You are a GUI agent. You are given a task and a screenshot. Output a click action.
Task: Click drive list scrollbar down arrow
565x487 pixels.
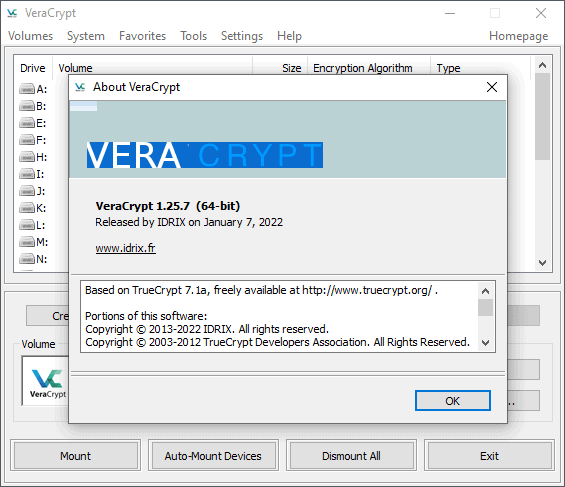pos(542,263)
